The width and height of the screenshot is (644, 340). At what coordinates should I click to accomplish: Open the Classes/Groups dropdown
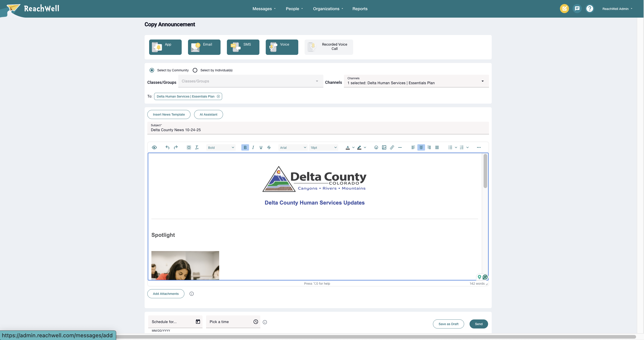[250, 81]
